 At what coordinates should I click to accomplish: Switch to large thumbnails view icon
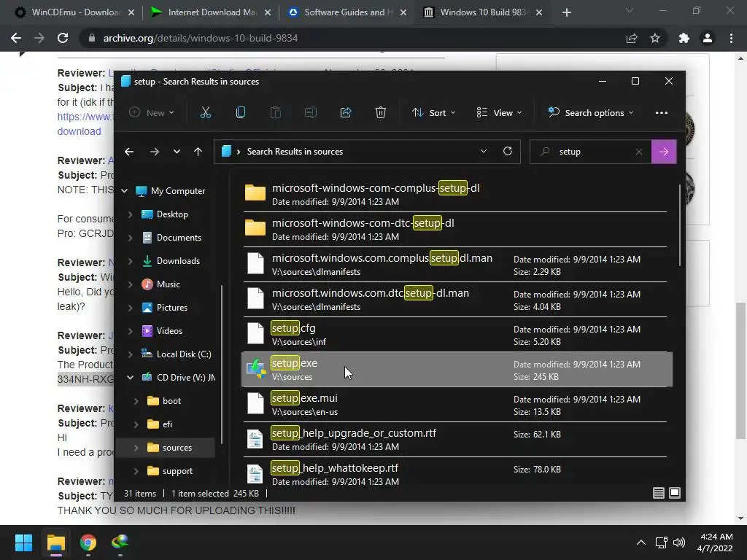(675, 493)
